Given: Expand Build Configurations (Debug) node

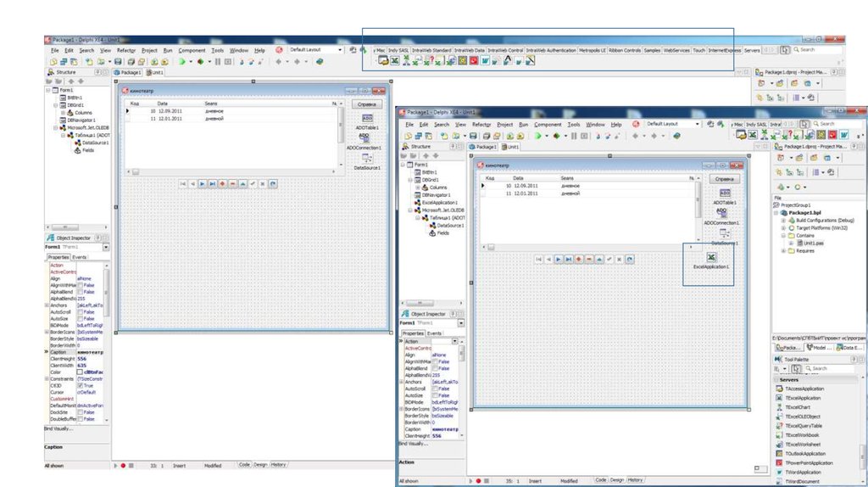Looking at the screenshot, I should [x=784, y=220].
